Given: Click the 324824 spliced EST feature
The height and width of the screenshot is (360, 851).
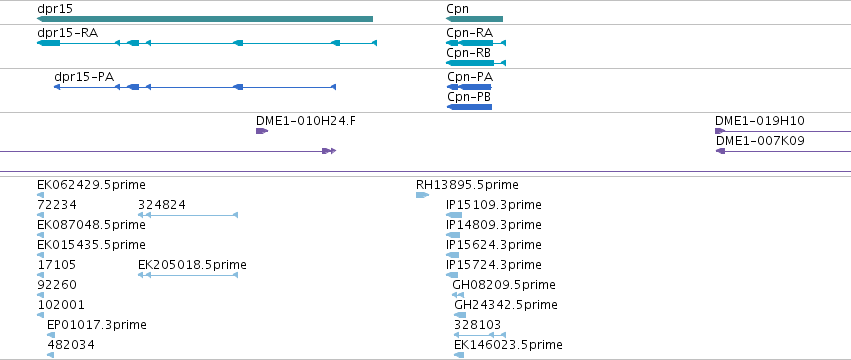Looking at the screenshot, I should pyautogui.click(x=188, y=215).
